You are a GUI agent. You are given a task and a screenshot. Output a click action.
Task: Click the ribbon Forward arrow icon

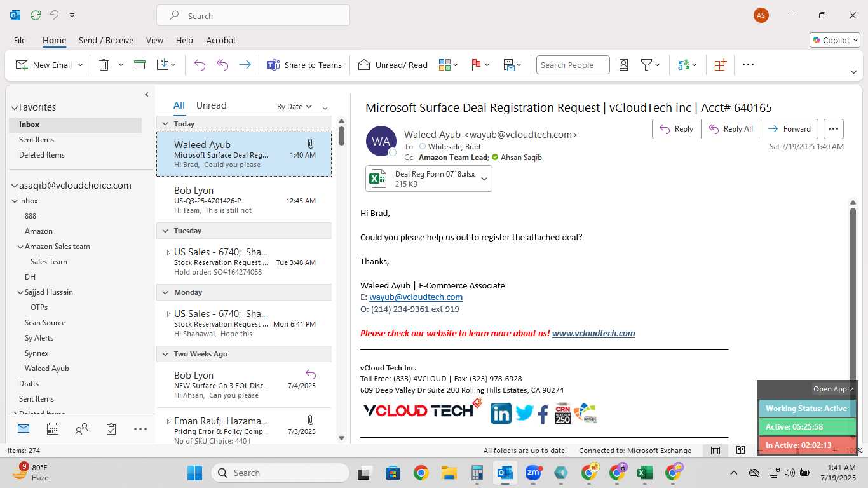(245, 65)
